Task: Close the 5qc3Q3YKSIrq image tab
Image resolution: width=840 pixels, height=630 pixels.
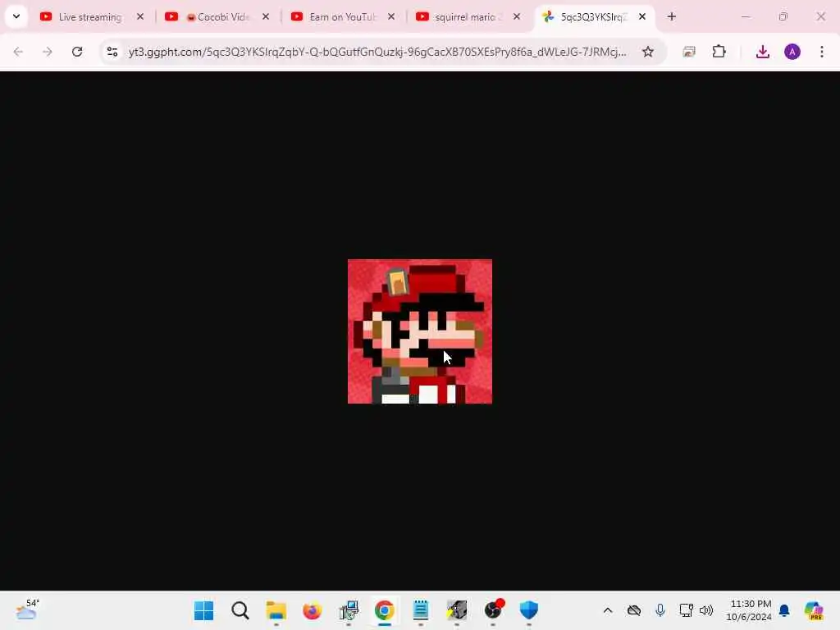Action: (641, 16)
